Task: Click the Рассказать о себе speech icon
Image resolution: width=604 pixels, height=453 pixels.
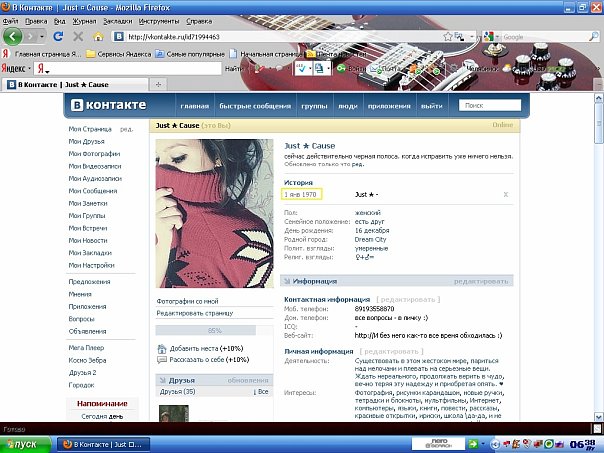Action: point(162,360)
